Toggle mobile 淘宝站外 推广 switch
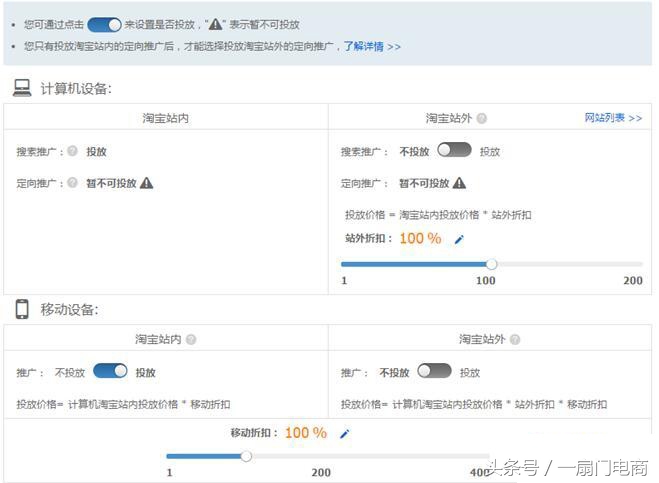 [x=434, y=371]
